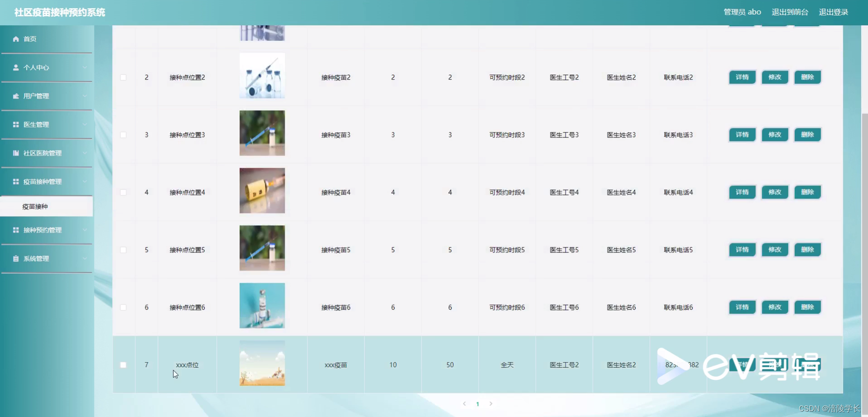Click the vaccine thumbnail for 接种疫苗4

click(262, 190)
